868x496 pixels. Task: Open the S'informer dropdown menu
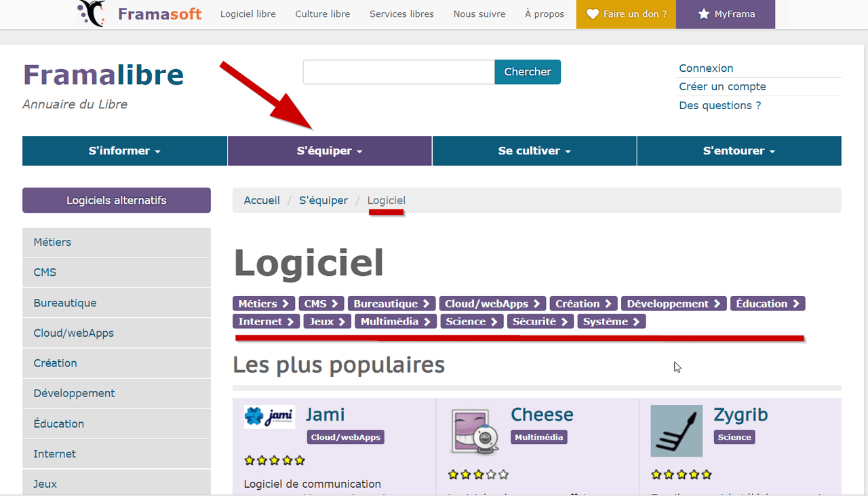click(x=125, y=150)
